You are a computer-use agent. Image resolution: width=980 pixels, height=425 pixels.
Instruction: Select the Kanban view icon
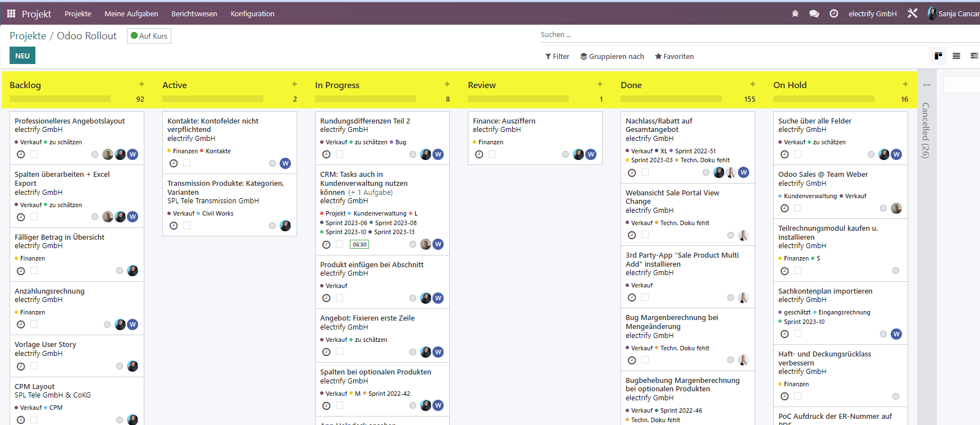click(938, 56)
